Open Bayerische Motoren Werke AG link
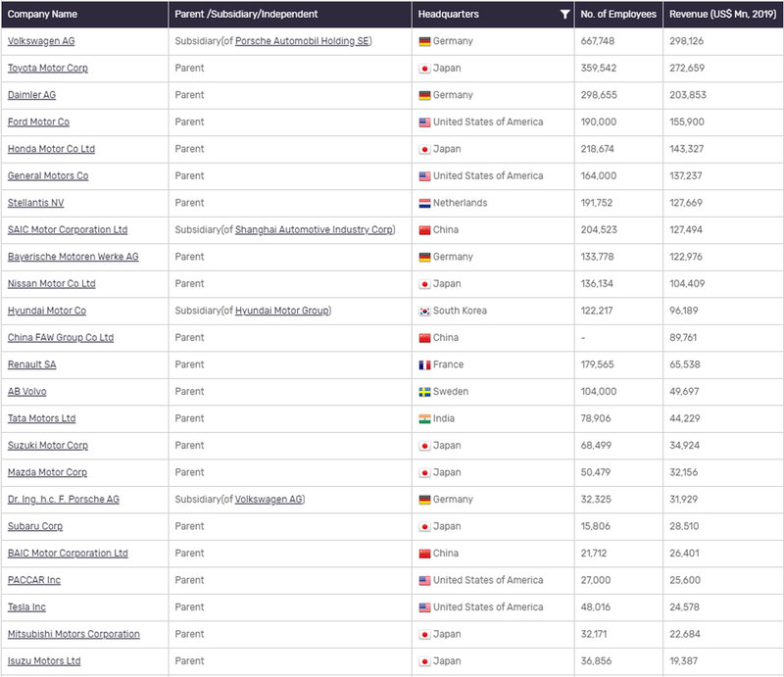The height and width of the screenshot is (677, 784). coord(73,257)
